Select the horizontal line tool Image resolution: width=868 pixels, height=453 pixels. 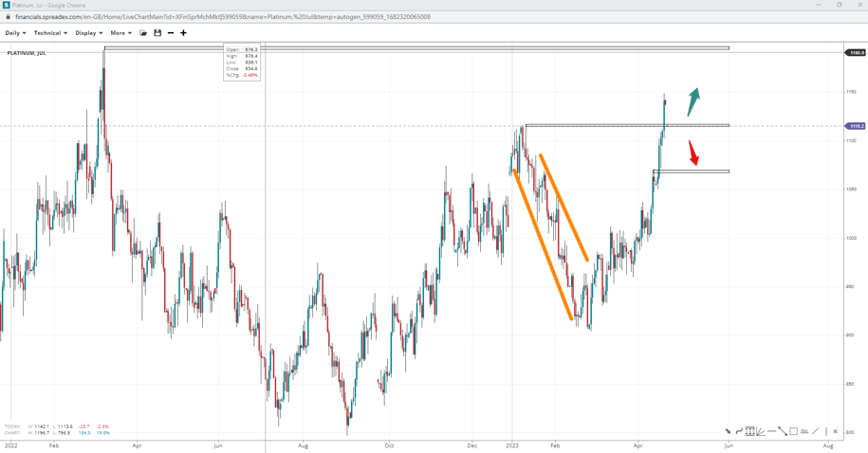point(771,431)
